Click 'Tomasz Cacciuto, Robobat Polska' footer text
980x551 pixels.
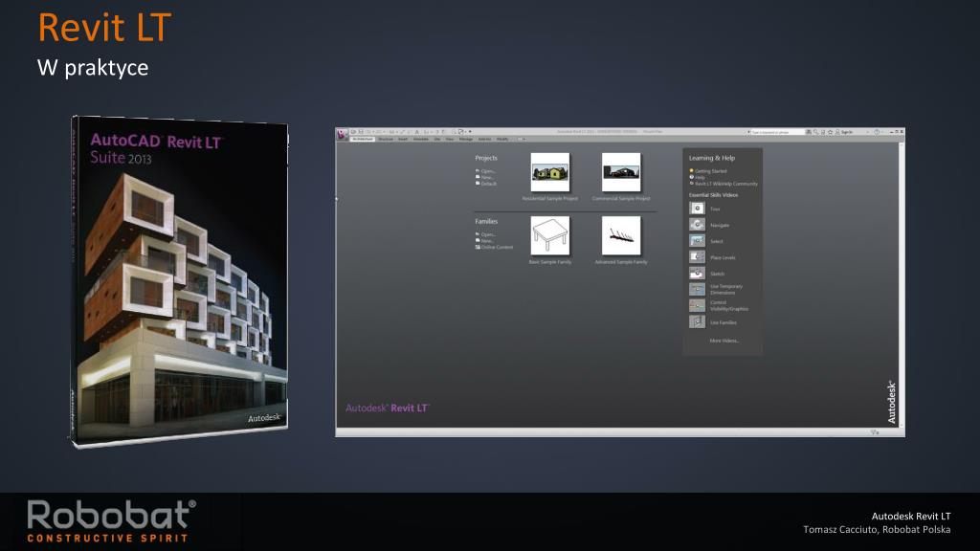(877, 530)
